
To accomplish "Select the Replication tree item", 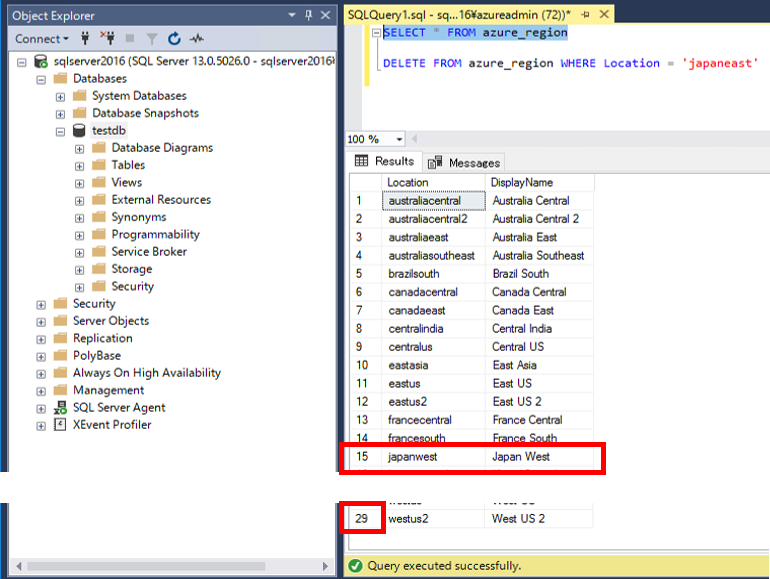I will point(103,338).
